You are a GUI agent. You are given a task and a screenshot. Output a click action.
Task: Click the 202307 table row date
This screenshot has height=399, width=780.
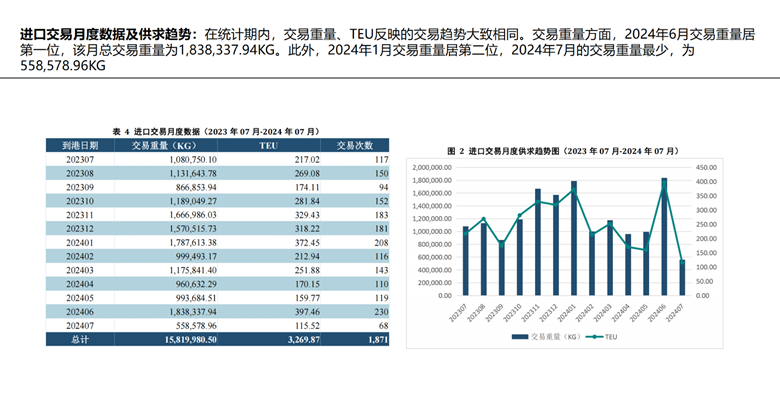80,160
